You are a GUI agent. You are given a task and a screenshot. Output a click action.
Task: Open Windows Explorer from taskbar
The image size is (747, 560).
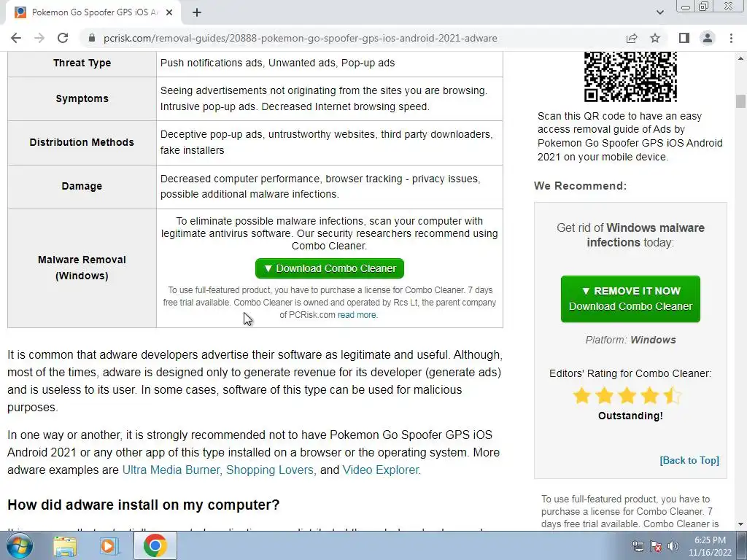click(65, 545)
